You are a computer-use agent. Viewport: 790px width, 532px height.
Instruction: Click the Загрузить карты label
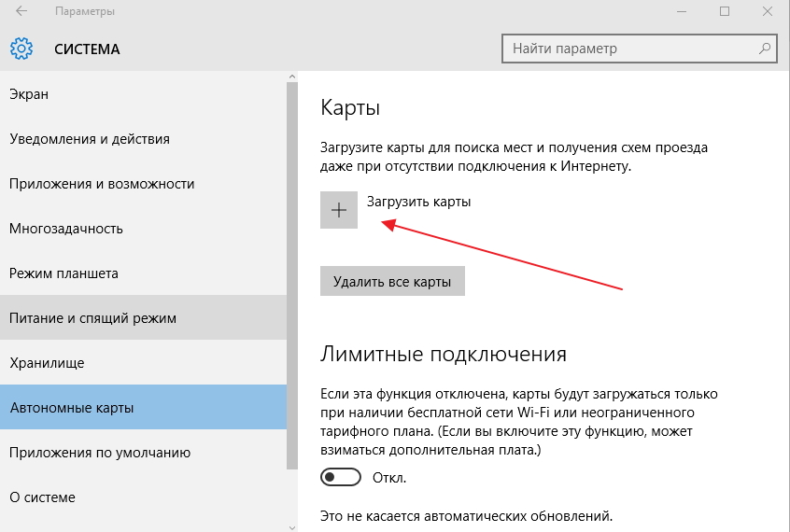pyautogui.click(x=418, y=201)
